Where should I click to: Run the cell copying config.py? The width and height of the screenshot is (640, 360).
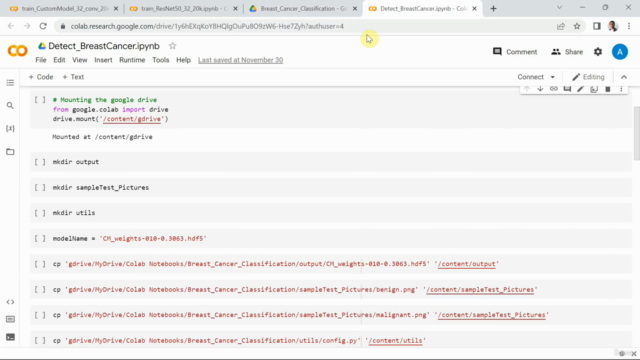click(40, 340)
